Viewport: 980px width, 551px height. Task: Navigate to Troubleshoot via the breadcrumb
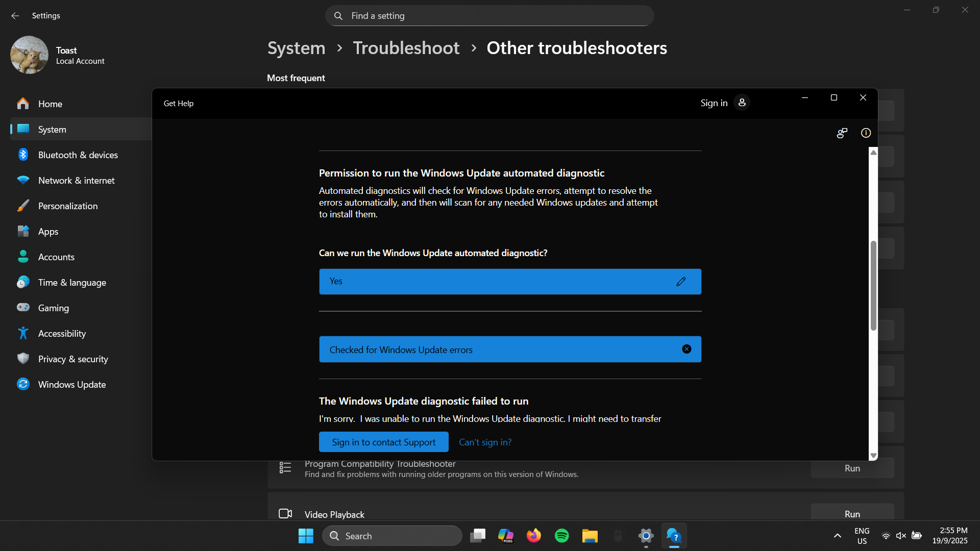pos(406,47)
